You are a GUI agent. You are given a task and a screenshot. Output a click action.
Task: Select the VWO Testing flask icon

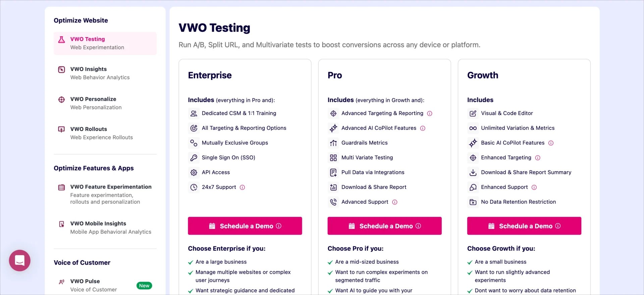tap(61, 39)
